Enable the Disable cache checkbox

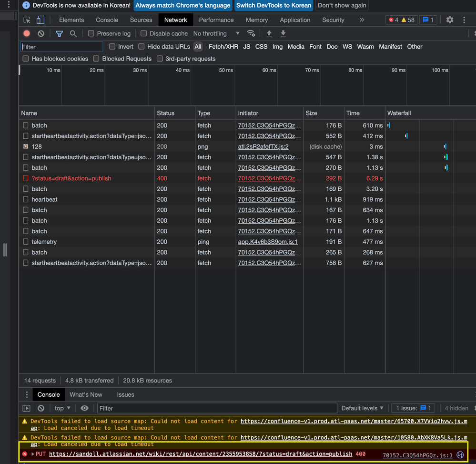pos(143,33)
